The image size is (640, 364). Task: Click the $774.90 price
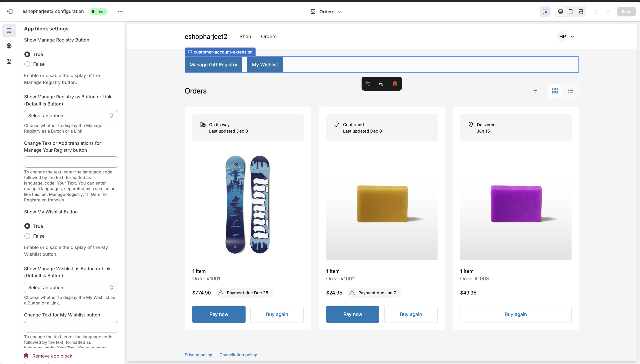click(x=201, y=293)
